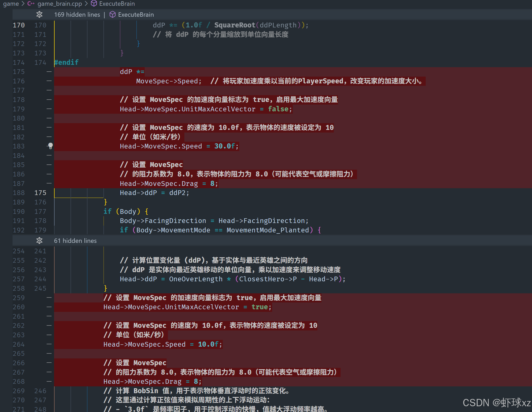Screen dimensions: 532x412
Task: Open the game folder breadcrumb
Action: (11, 4)
